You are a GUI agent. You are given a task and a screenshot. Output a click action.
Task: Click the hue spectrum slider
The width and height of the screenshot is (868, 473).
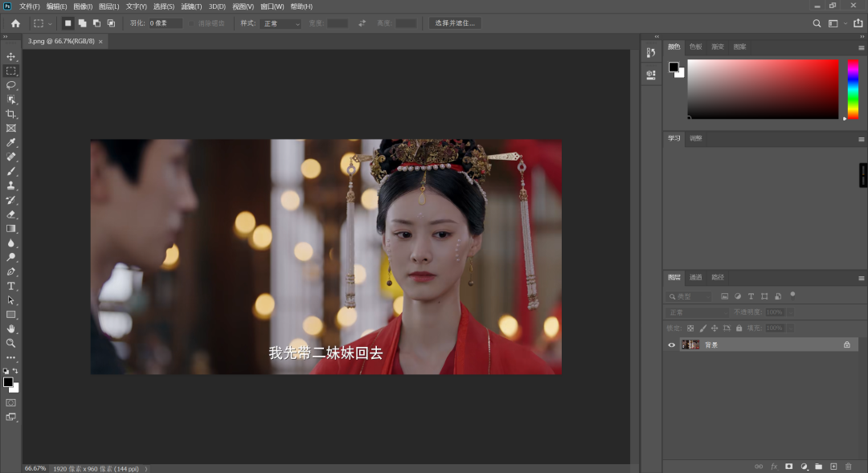(853, 89)
